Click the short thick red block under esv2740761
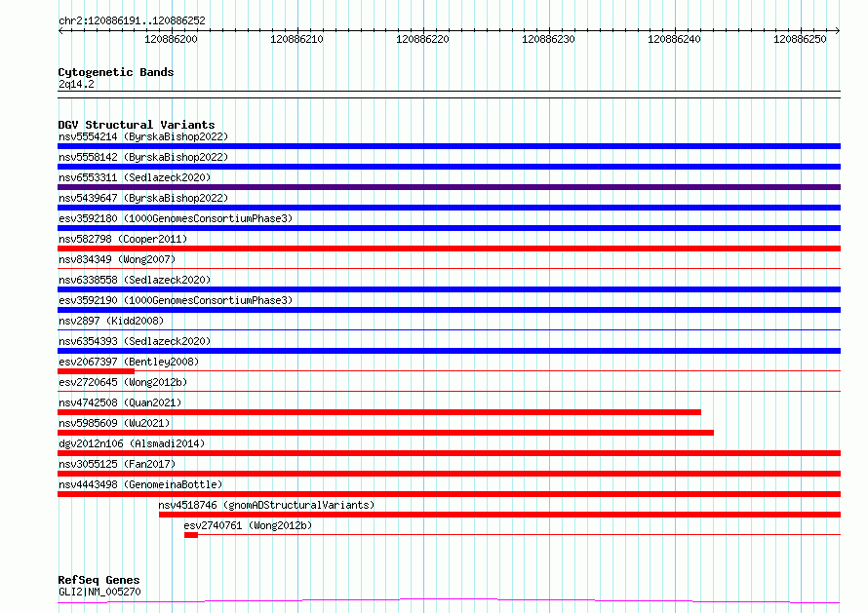The height and width of the screenshot is (613, 868). 191,535
